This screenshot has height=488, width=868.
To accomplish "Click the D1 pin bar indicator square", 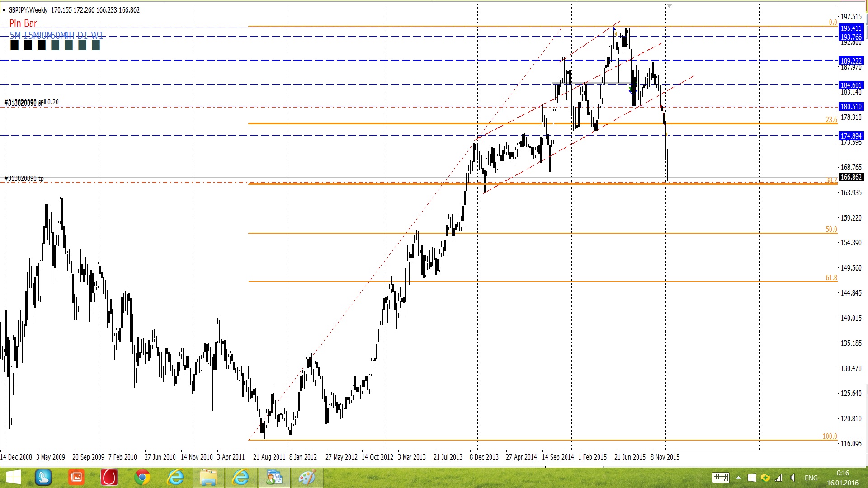I will [82, 45].
